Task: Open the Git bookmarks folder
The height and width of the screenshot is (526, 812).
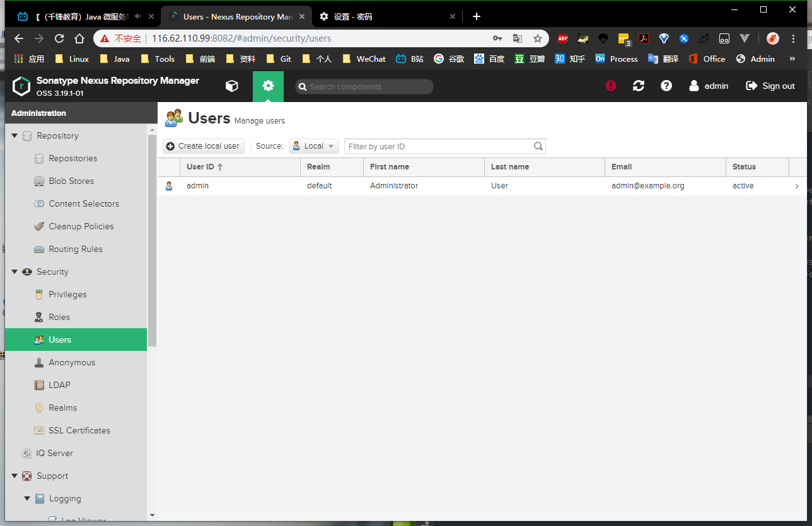Action: pyautogui.click(x=279, y=59)
